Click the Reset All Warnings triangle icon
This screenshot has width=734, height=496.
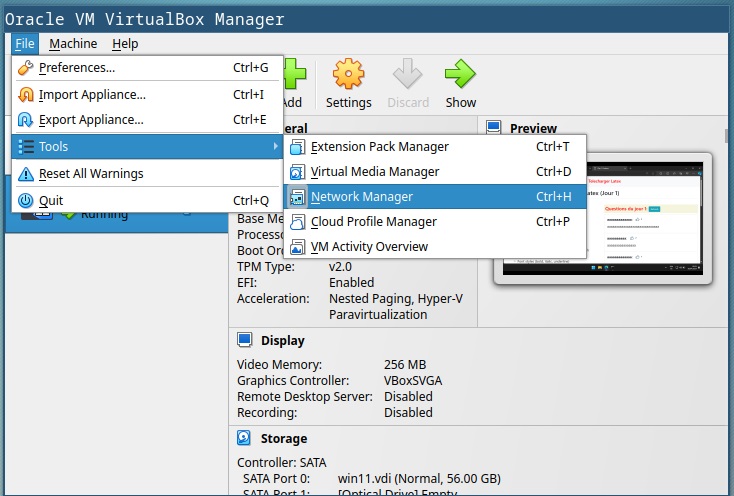tap(25, 174)
